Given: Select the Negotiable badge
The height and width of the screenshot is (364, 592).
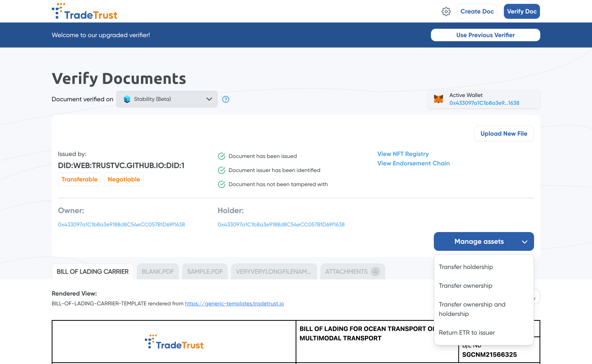Looking at the screenshot, I should pyautogui.click(x=124, y=179).
